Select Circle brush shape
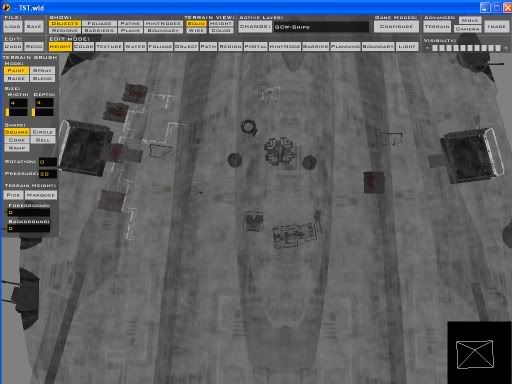The height and width of the screenshot is (384, 512). 43,132
